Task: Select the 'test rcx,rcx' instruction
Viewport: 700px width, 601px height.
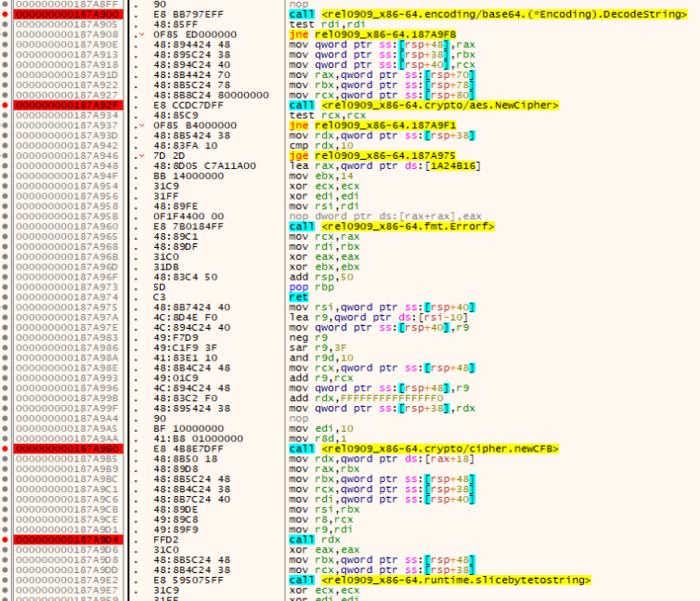Action: [327, 115]
